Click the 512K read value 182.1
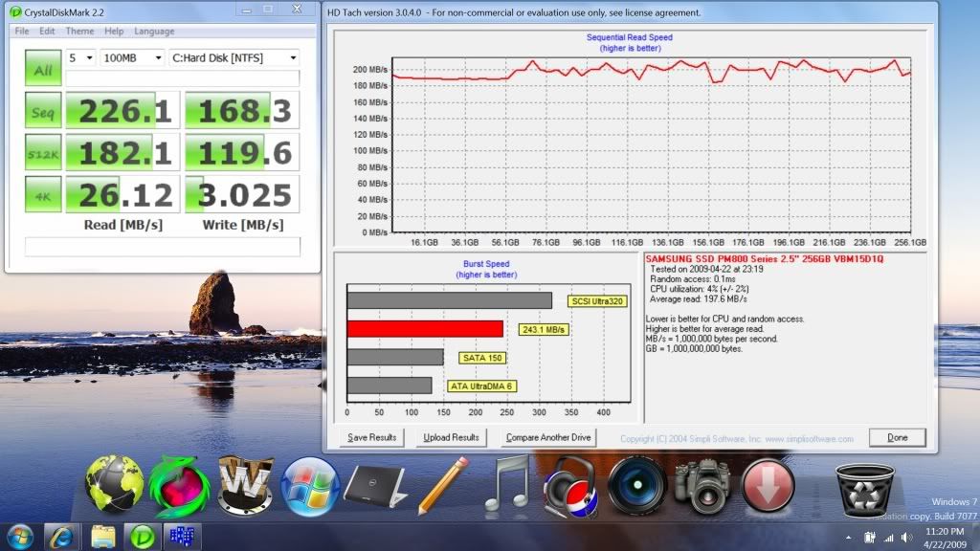 tap(122, 152)
